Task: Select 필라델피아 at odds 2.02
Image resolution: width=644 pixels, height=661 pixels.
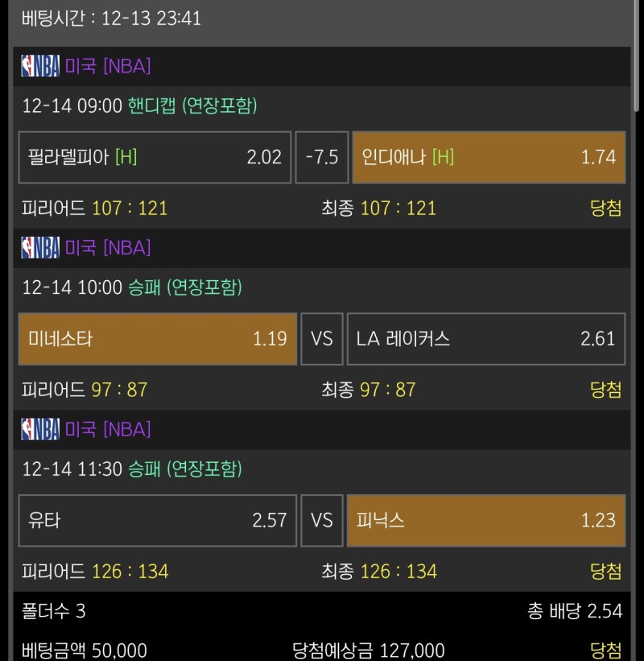Action: [155, 157]
